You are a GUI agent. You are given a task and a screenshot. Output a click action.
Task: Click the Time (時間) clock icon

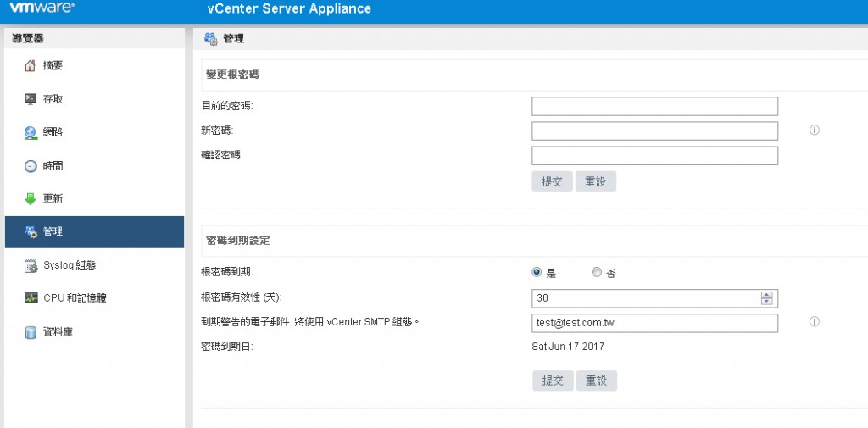click(31, 166)
